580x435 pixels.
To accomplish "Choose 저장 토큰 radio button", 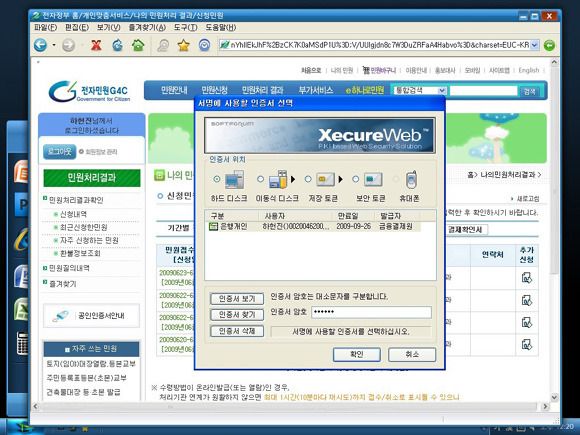I will click(x=308, y=179).
